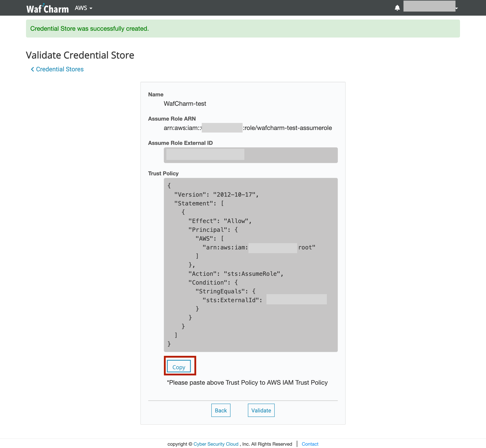Click the "AWS": [ line in policy

[210, 238]
